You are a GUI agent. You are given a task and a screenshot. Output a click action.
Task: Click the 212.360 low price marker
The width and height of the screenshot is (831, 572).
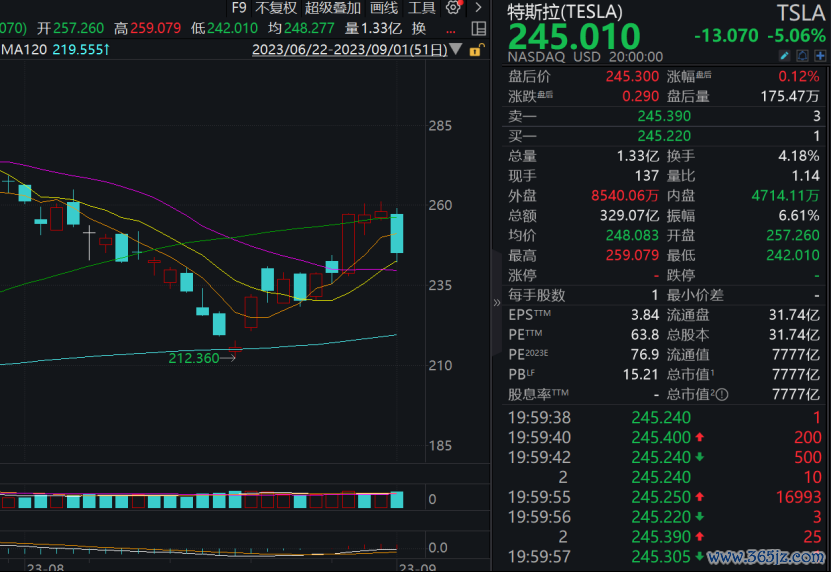pos(194,358)
